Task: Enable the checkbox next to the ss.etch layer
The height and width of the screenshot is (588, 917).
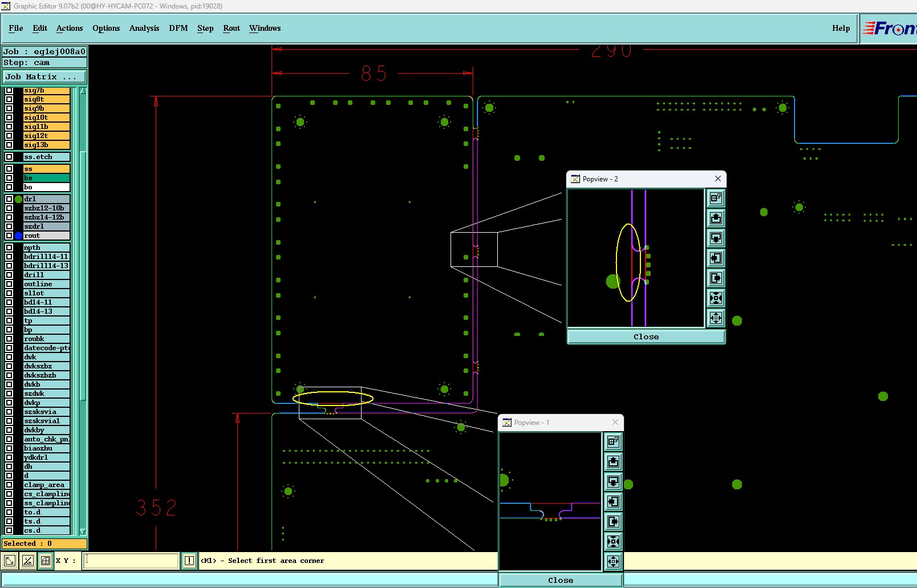Action: pyautogui.click(x=9, y=157)
